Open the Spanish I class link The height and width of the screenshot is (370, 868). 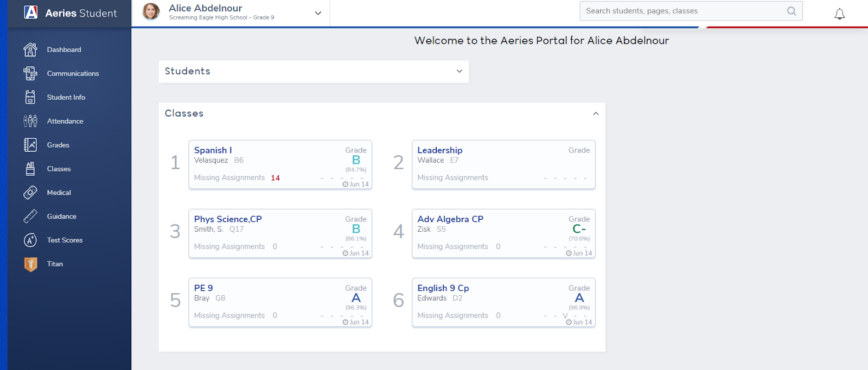click(213, 150)
